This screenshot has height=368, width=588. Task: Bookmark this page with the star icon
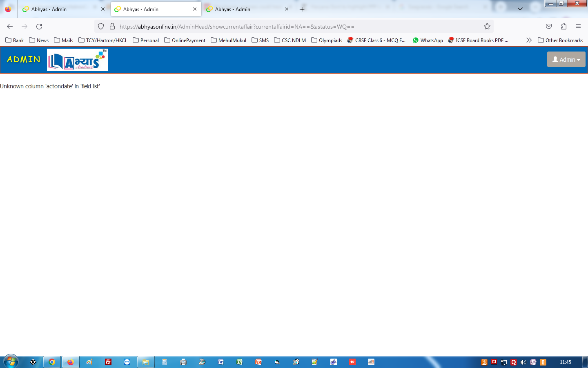(x=487, y=27)
